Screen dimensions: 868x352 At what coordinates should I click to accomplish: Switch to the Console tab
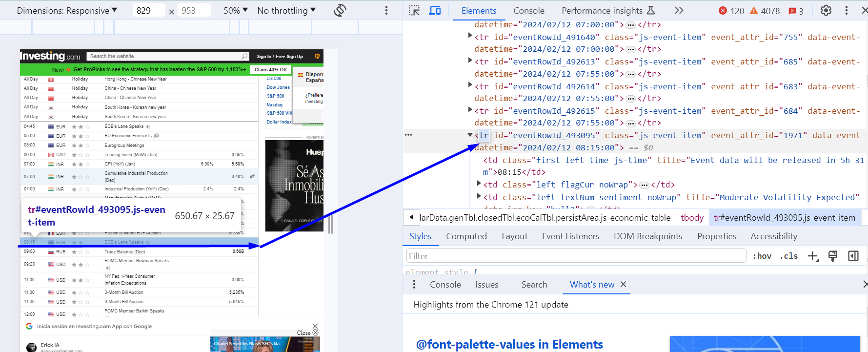[528, 10]
